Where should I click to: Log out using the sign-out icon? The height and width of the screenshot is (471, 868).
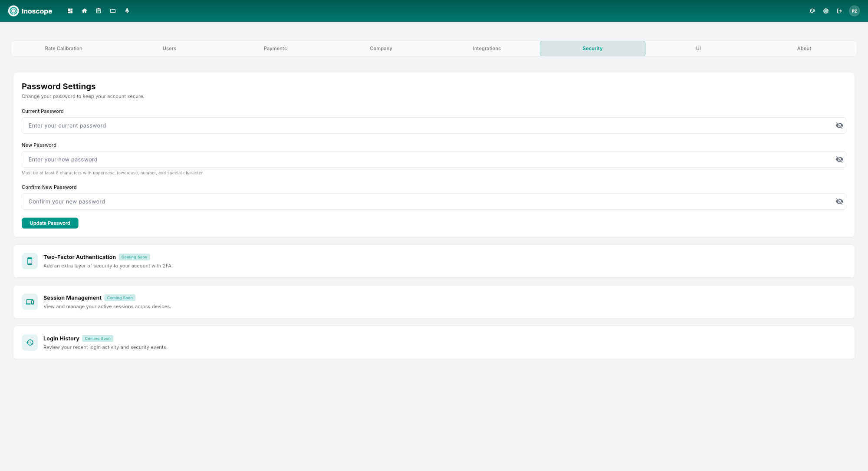click(839, 11)
